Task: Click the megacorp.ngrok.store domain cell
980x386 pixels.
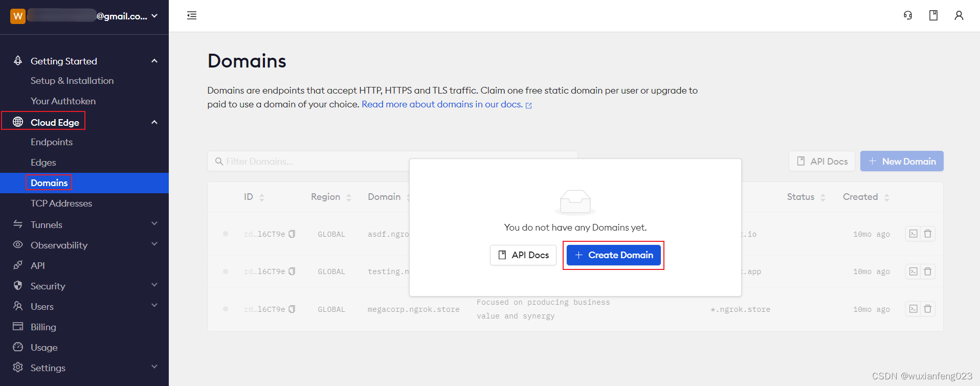Action: (413, 309)
